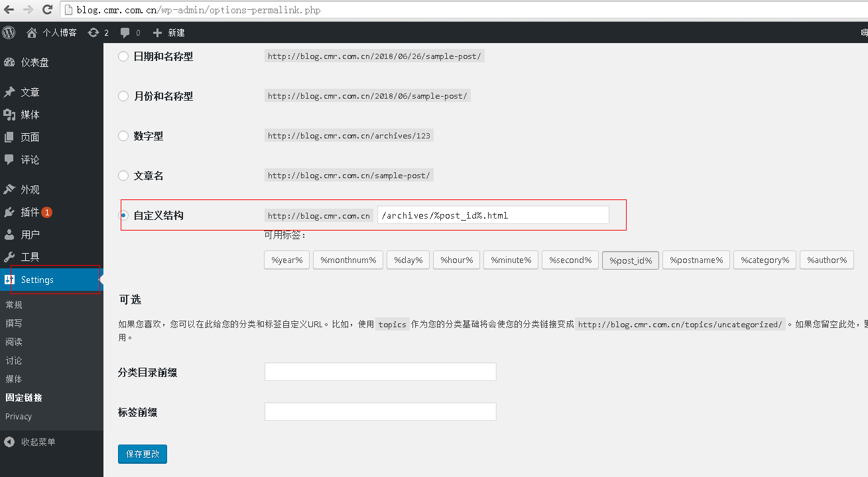This screenshot has height=477, width=868.
Task: Click the home icon beside 个人博客
Action: 32,32
